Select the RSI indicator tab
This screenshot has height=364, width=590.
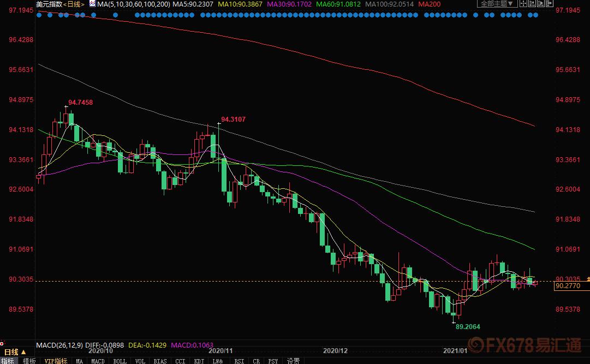coord(239,361)
